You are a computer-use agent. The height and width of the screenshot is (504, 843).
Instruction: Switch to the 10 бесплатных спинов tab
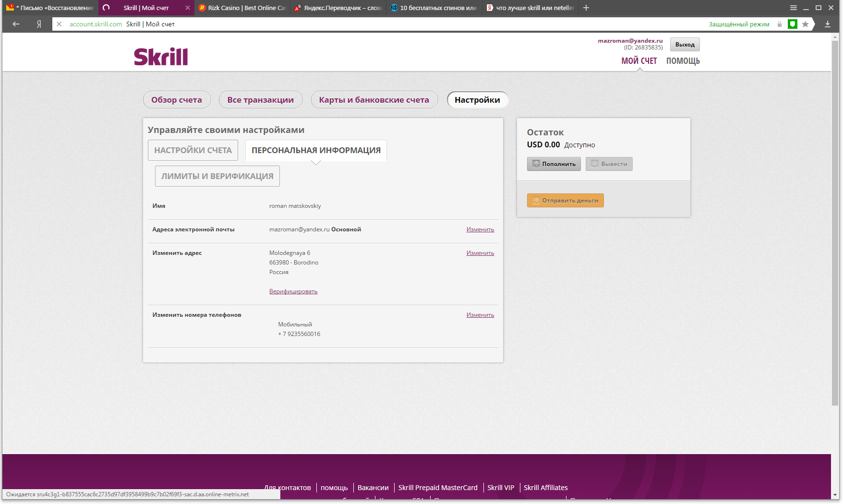[x=434, y=8]
